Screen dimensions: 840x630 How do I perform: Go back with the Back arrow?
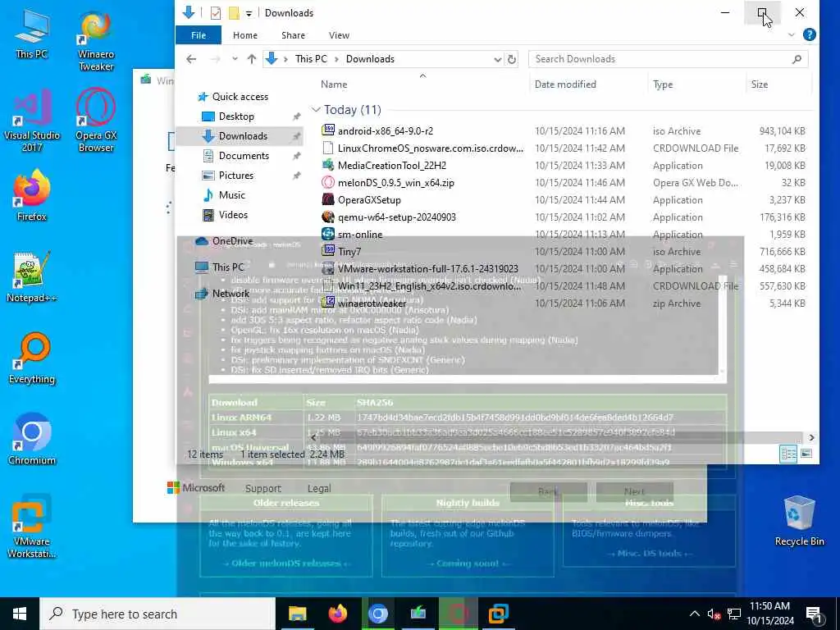191,59
